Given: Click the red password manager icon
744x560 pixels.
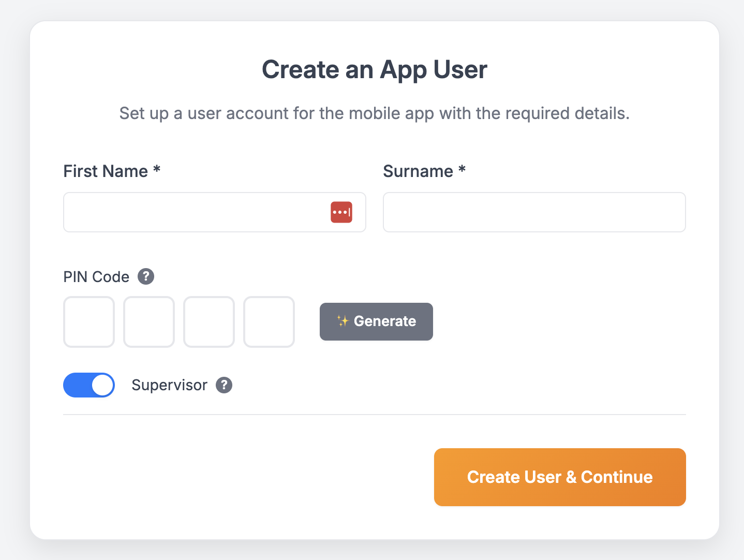Looking at the screenshot, I should [341, 212].
